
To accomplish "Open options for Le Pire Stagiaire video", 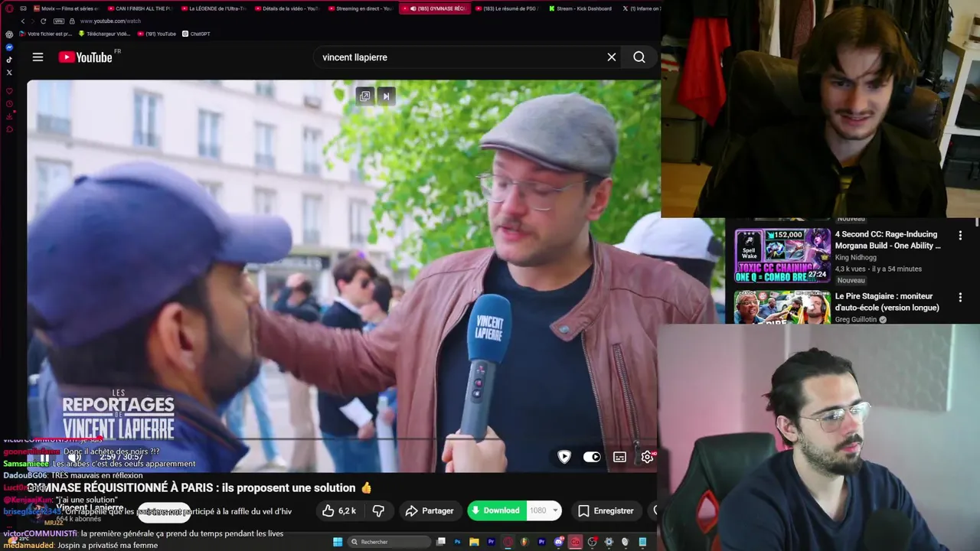I will pyautogui.click(x=960, y=297).
